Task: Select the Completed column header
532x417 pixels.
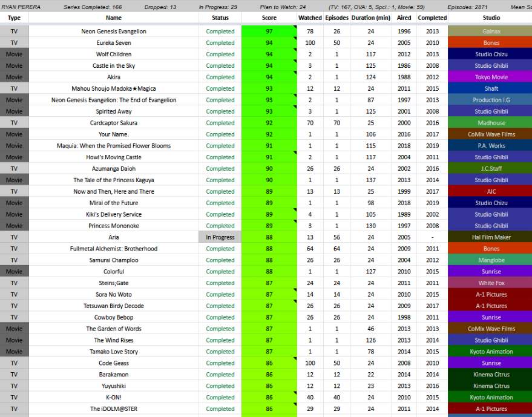Action: pyautogui.click(x=432, y=18)
